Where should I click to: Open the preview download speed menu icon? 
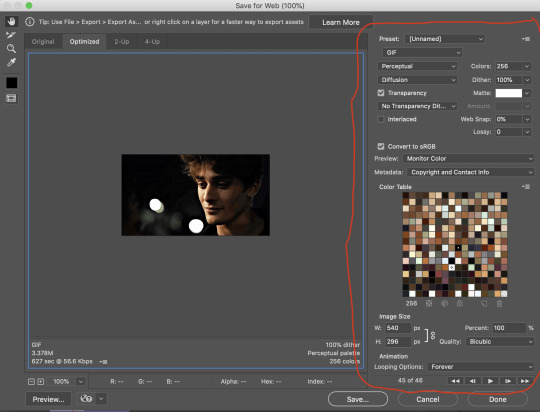tap(103, 362)
